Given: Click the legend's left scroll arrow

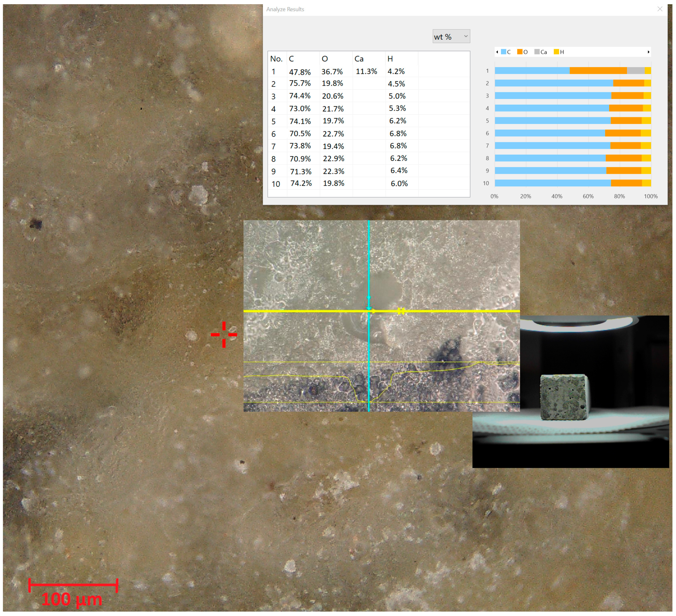Looking at the screenshot, I should point(497,52).
